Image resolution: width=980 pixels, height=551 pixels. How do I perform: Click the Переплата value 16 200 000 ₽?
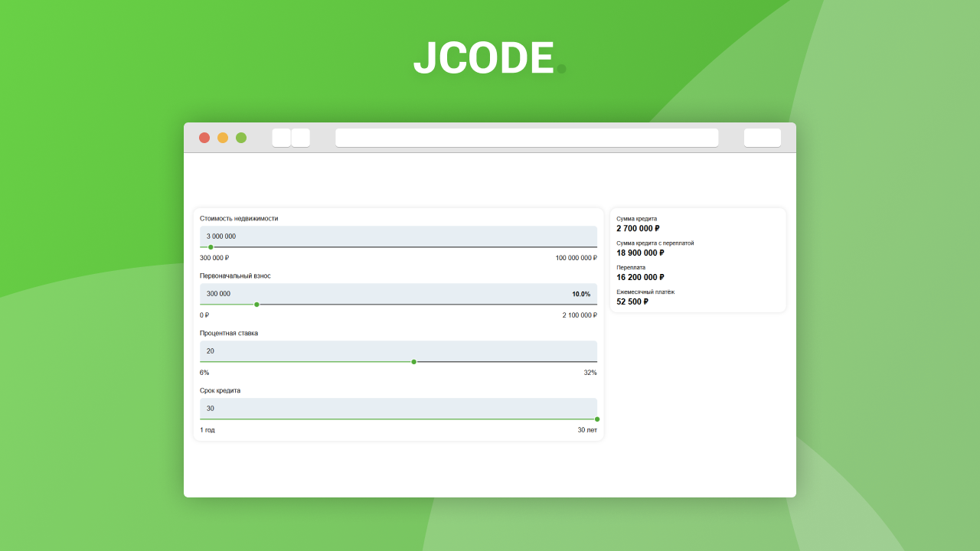(x=640, y=277)
